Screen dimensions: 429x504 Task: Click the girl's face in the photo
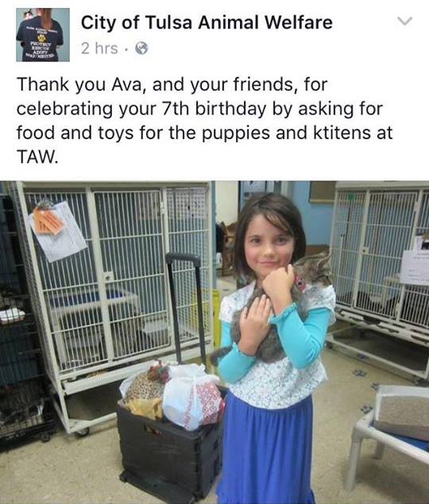pyautogui.click(x=269, y=246)
